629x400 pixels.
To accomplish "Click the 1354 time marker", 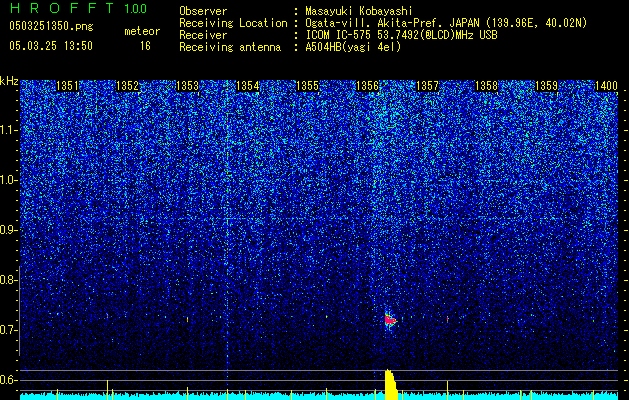I will [248, 86].
